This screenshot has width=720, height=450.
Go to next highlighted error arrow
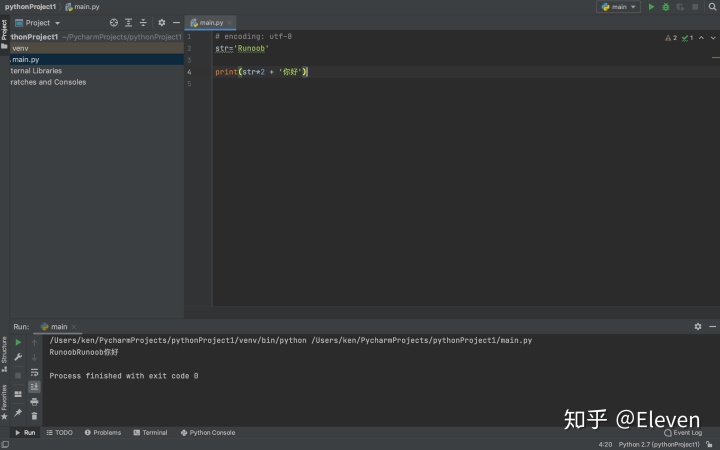[713, 38]
